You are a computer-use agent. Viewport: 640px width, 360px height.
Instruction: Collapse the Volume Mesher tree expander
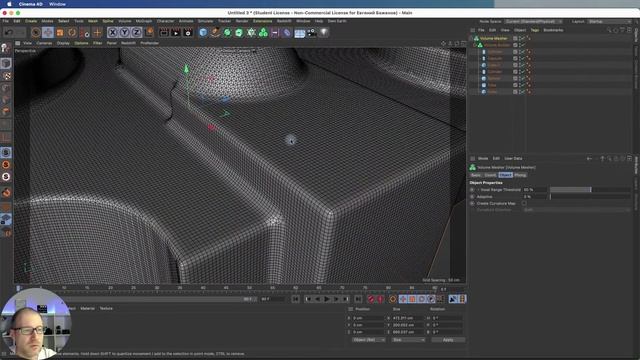click(x=471, y=38)
